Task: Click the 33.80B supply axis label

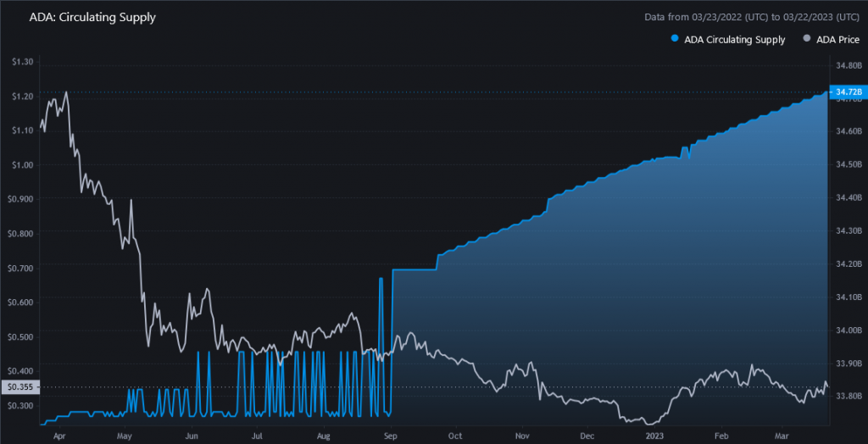Action: point(848,396)
